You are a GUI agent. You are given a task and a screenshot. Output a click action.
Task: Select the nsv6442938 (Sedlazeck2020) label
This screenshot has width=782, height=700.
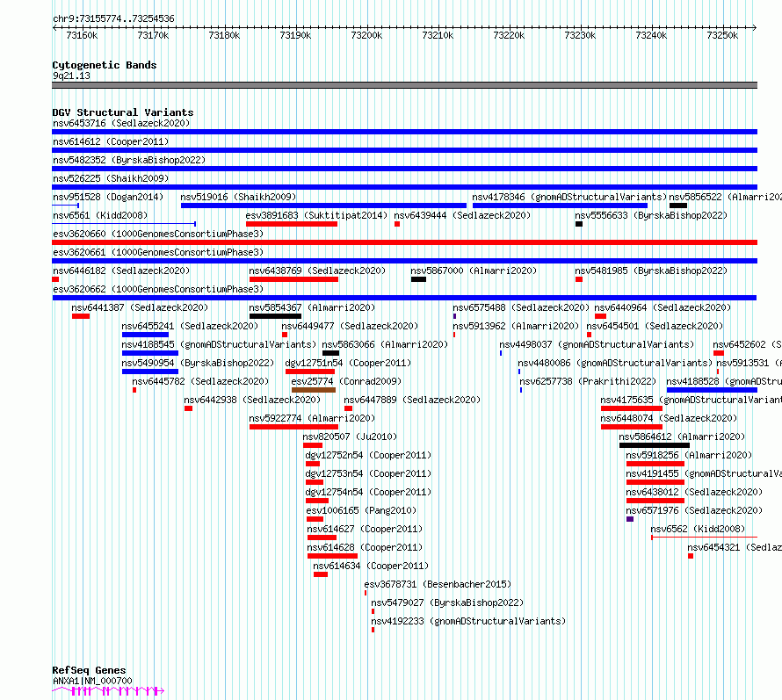(x=252, y=400)
